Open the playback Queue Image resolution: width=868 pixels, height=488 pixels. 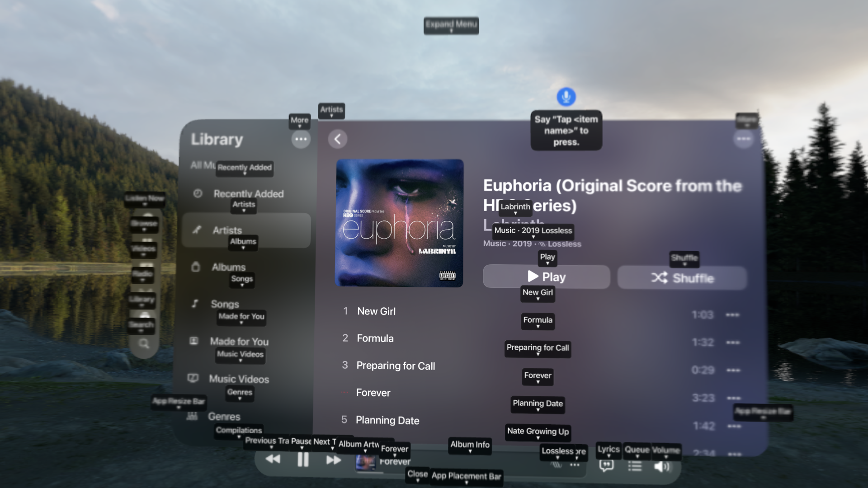click(635, 466)
